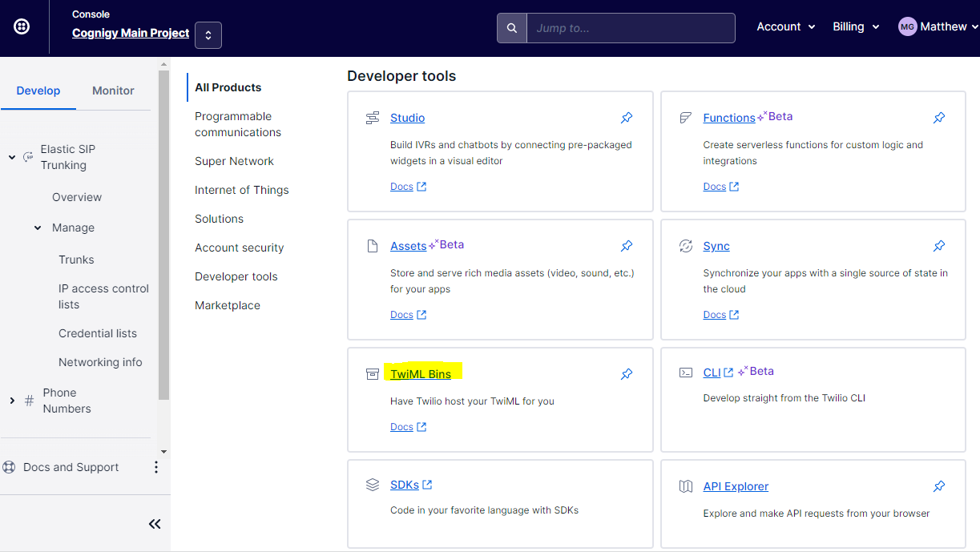Open Docs link under Functions
980x552 pixels.
click(720, 187)
